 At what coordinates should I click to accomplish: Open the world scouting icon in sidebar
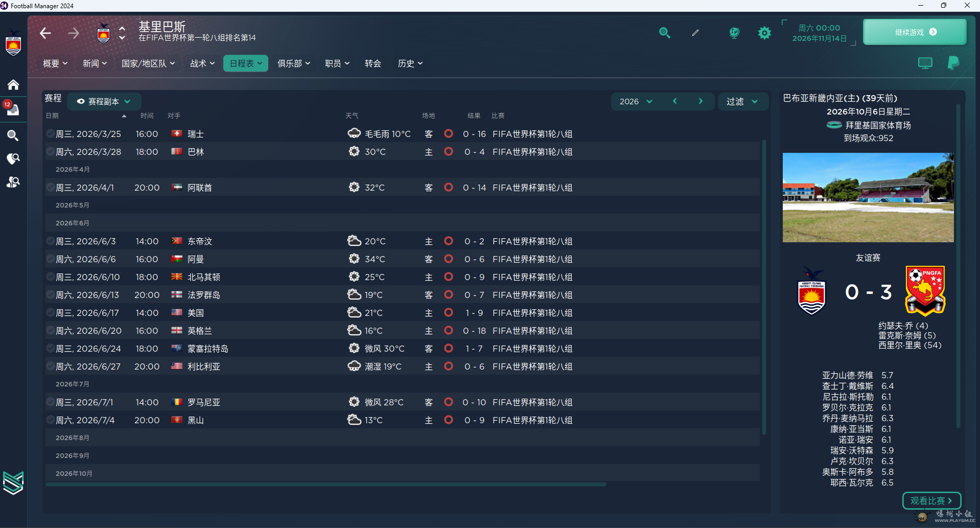(x=13, y=159)
